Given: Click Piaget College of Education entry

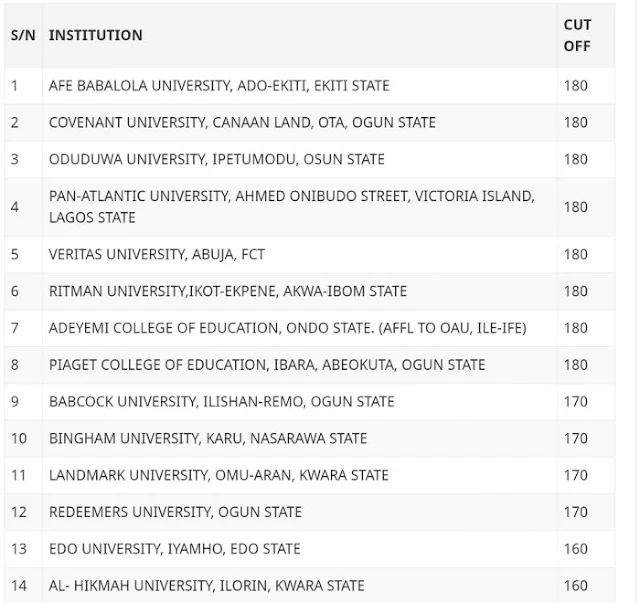Looking at the screenshot, I should [267, 365].
